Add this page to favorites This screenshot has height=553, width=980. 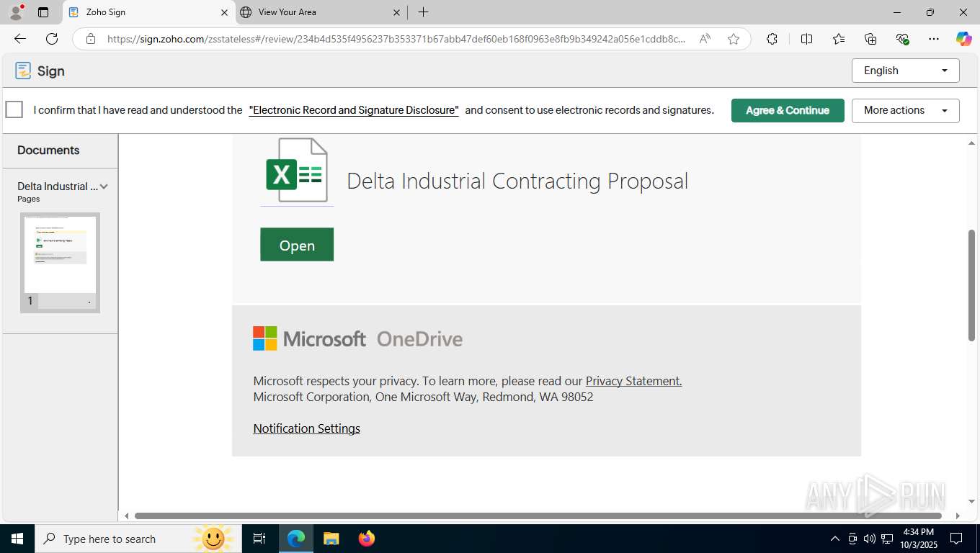point(734,39)
